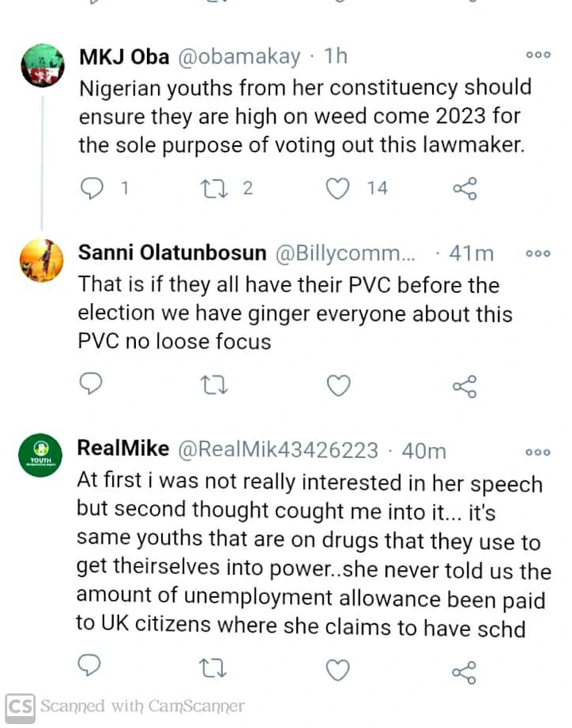Image resolution: width=572 pixels, height=728 pixels.
Task: Like RealMike's tweet
Action: [338, 669]
